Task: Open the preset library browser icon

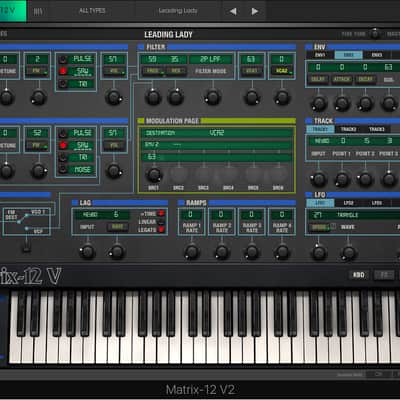Action: point(38,11)
